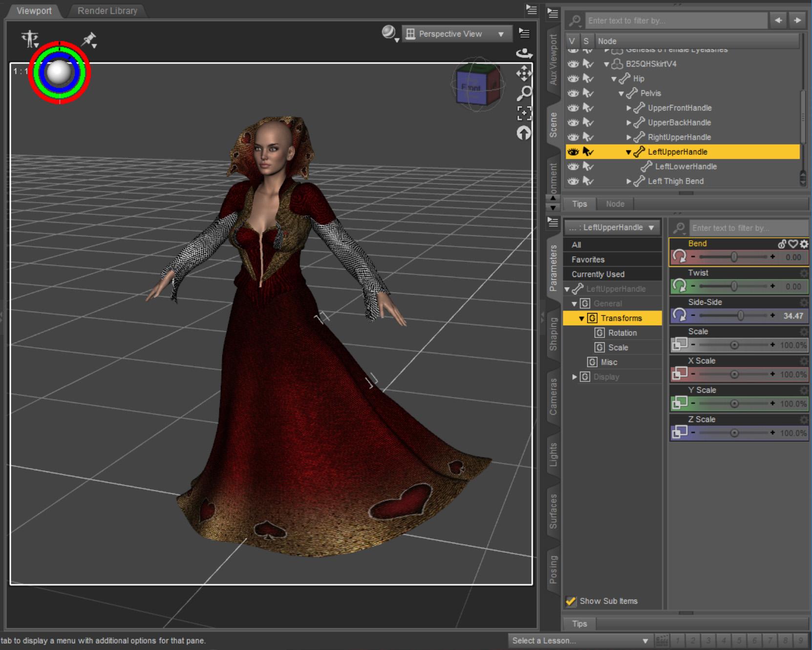Viewport: 812px width, 650px height.
Task: Uncheck the Show Sub Items checkbox
Action: [x=571, y=601]
